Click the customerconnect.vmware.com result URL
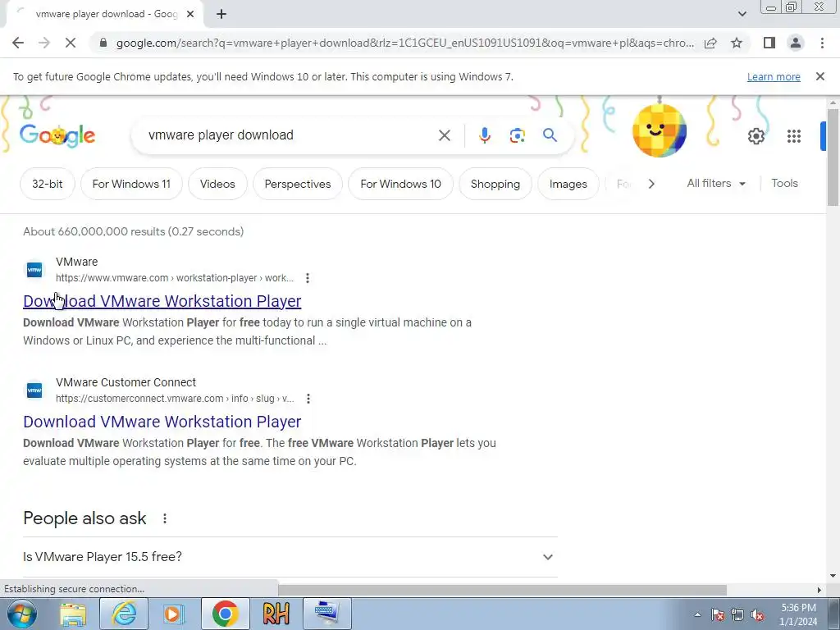This screenshot has width=840, height=630. (175, 399)
